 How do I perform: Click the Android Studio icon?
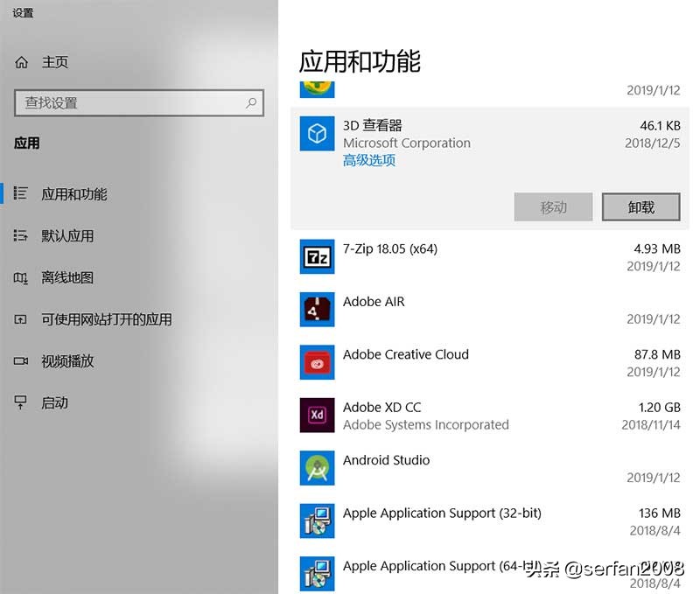tap(316, 468)
